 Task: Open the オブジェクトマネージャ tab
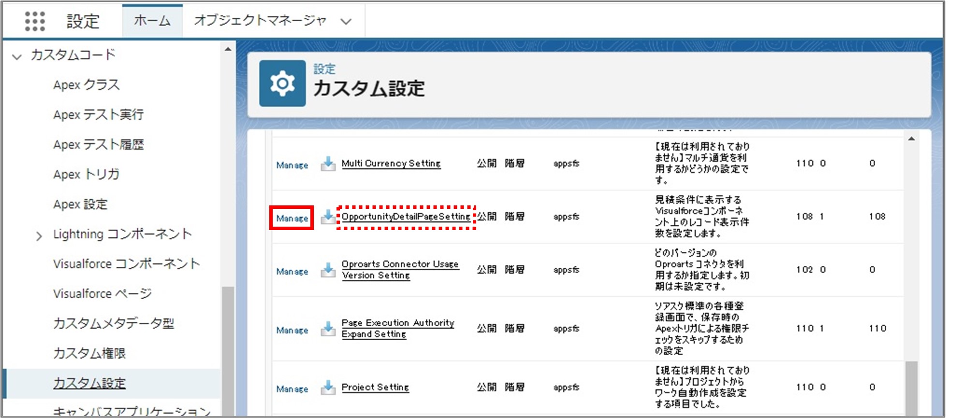[x=260, y=20]
